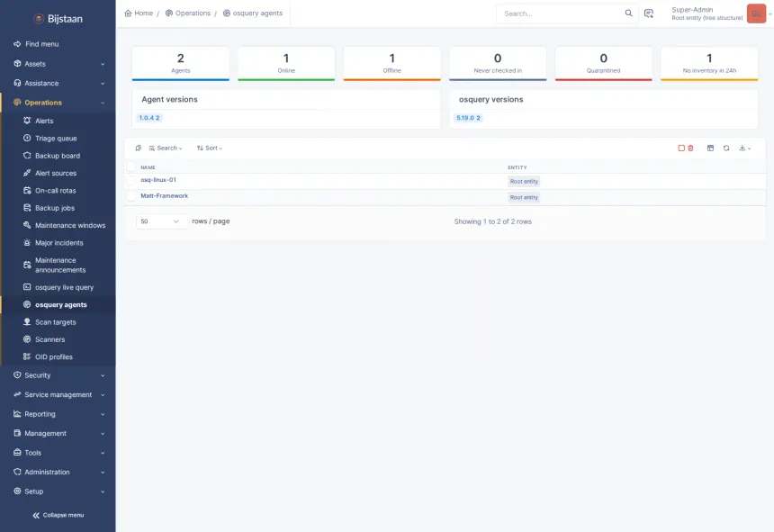Expand the Assistance menu
The height and width of the screenshot is (532, 774).
click(58, 83)
